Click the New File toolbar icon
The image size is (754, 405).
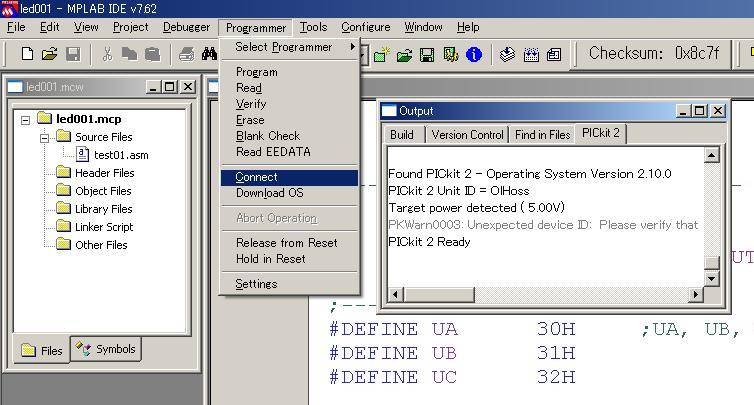(x=27, y=54)
